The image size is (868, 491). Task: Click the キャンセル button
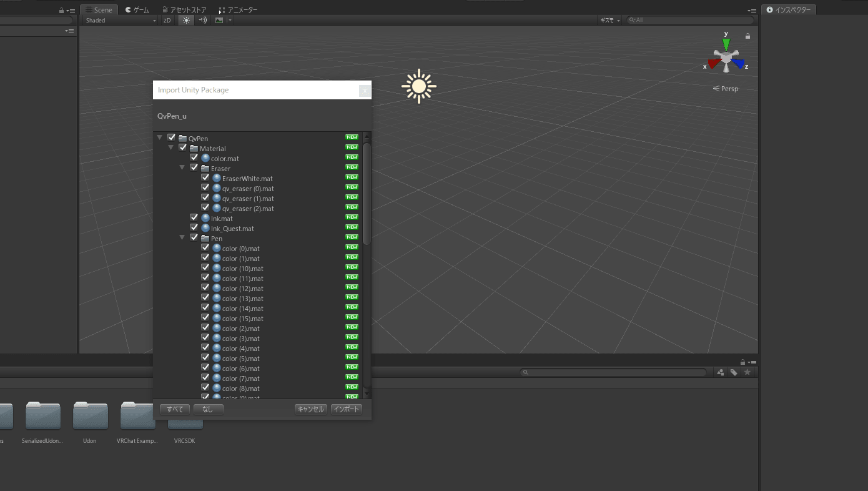coord(310,409)
